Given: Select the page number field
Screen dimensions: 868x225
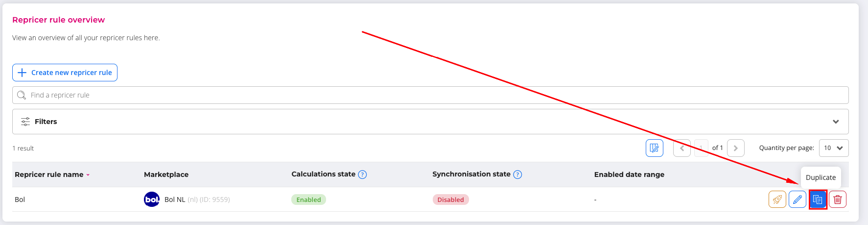Looking at the screenshot, I should click(701, 148).
